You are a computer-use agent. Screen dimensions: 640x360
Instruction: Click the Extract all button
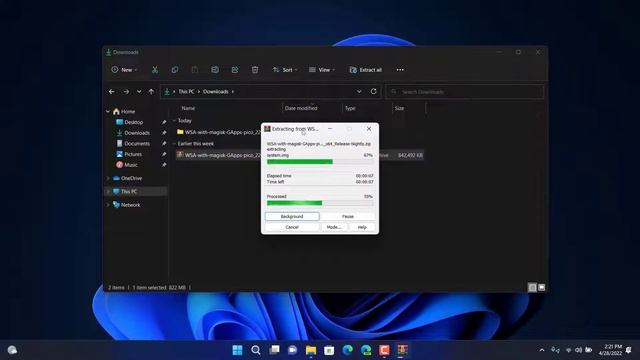coord(366,70)
